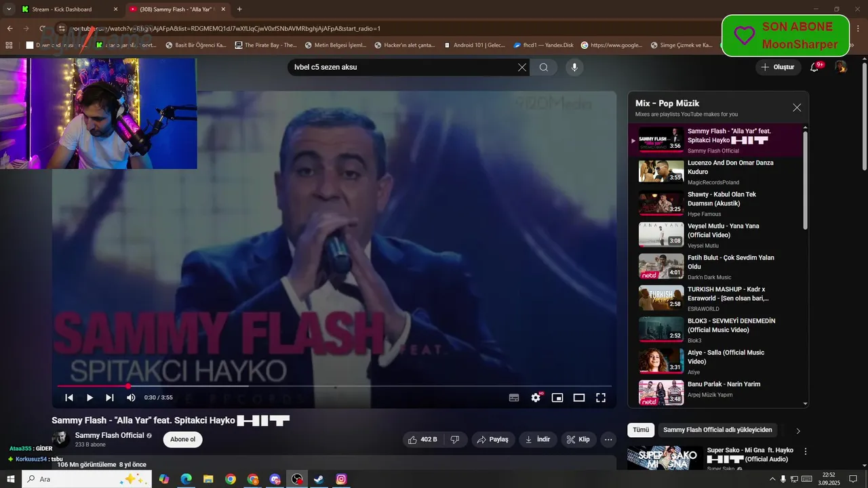
Task: Open the player settings gear
Action: 536,398
